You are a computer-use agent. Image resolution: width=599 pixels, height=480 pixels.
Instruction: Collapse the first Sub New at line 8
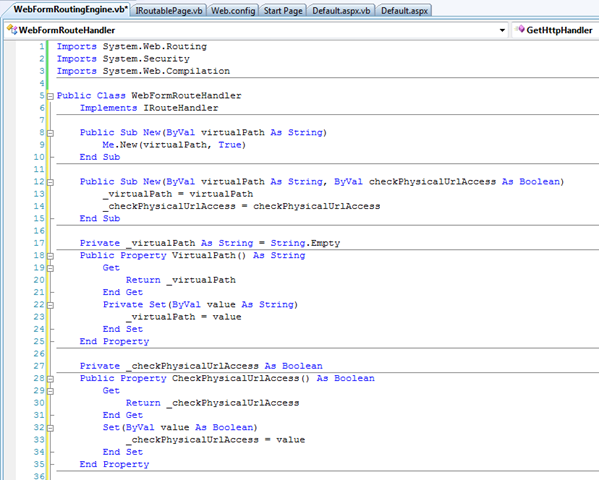(50, 133)
